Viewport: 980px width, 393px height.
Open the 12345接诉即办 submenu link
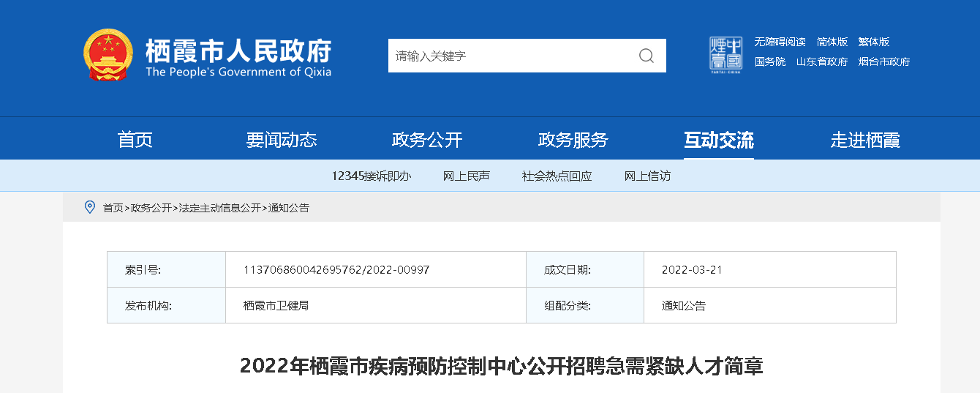click(371, 176)
